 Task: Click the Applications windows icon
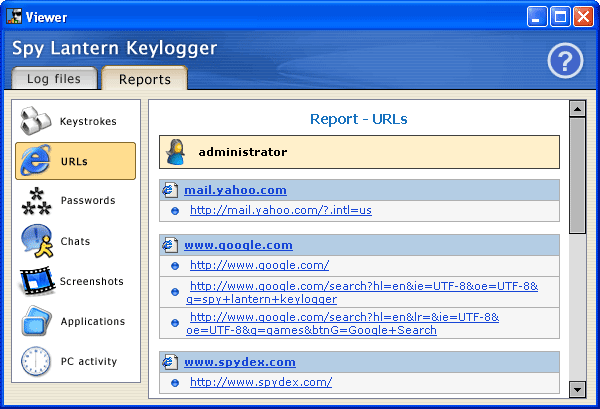(36, 321)
